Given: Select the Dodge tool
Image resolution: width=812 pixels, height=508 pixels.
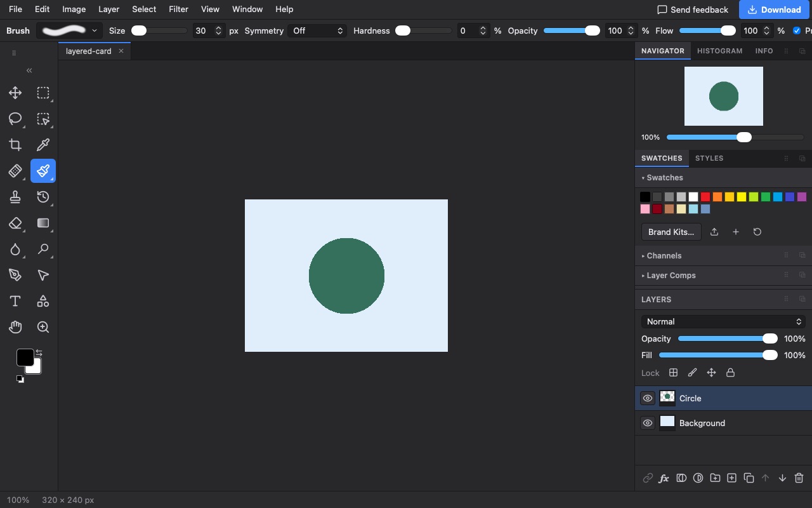Looking at the screenshot, I should point(43,249).
